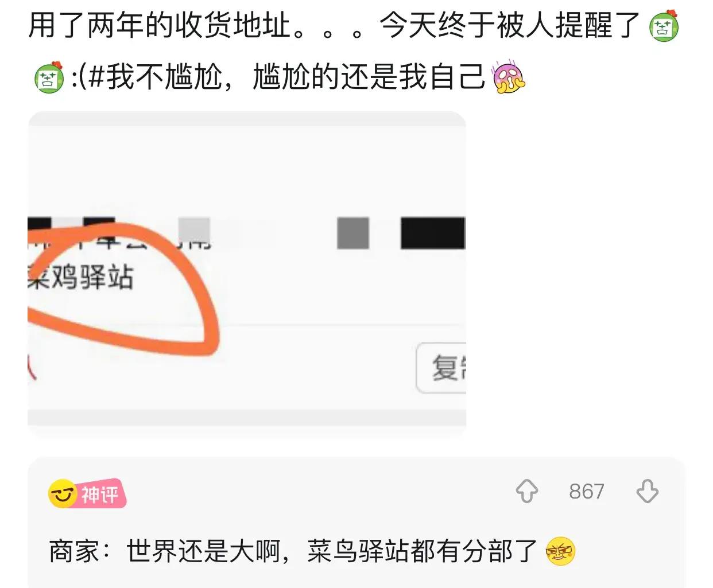This screenshot has width=713, height=588.
Task: Tap the angry glasses emoji after the comment
Action: point(560,551)
